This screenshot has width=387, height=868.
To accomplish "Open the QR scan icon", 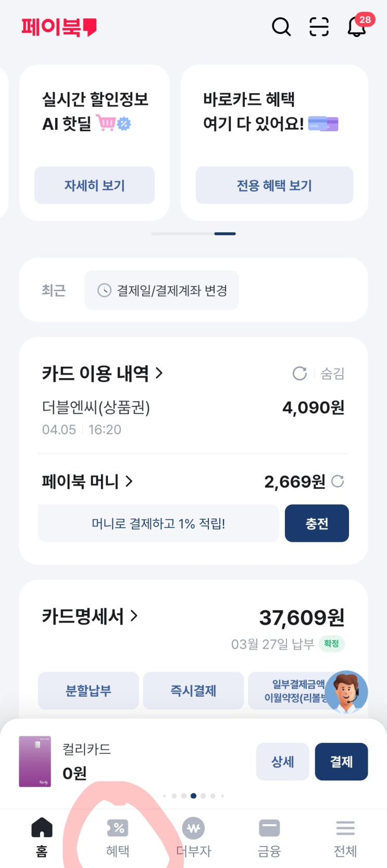I will [x=319, y=27].
